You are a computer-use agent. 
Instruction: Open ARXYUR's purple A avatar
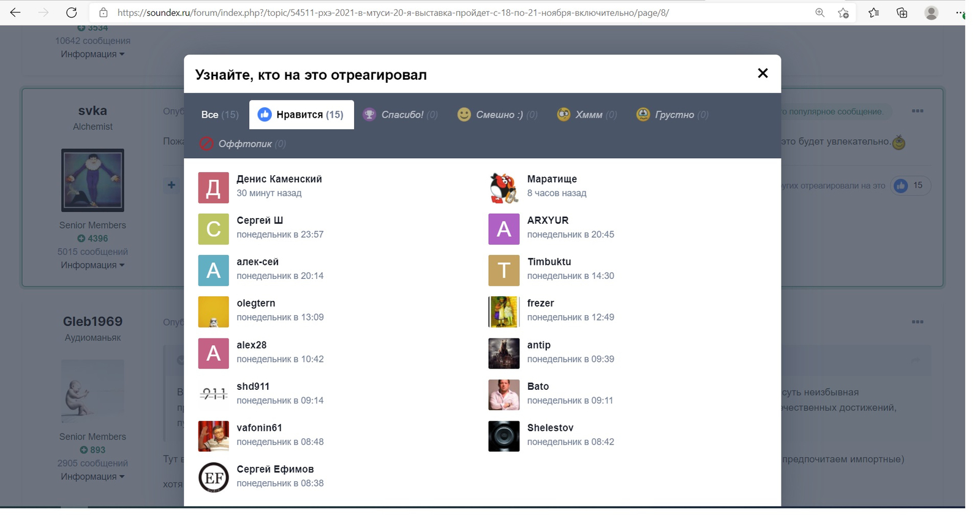[503, 229]
